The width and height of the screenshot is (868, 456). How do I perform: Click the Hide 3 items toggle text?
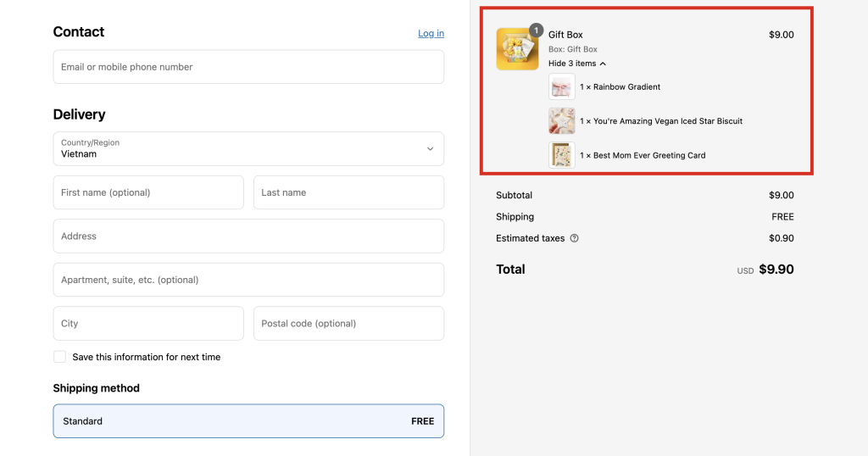[x=572, y=64]
